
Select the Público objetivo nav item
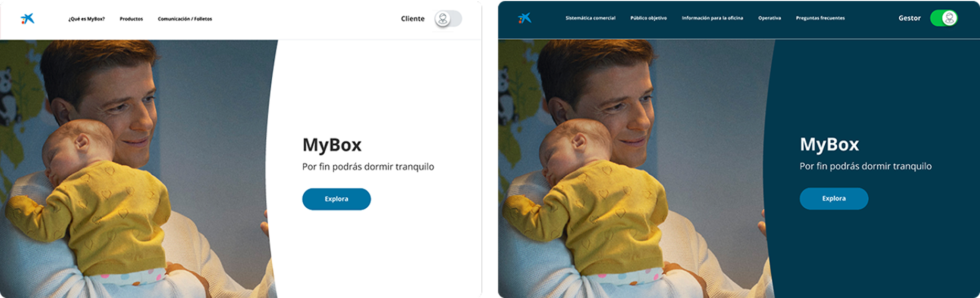pyautogui.click(x=648, y=18)
